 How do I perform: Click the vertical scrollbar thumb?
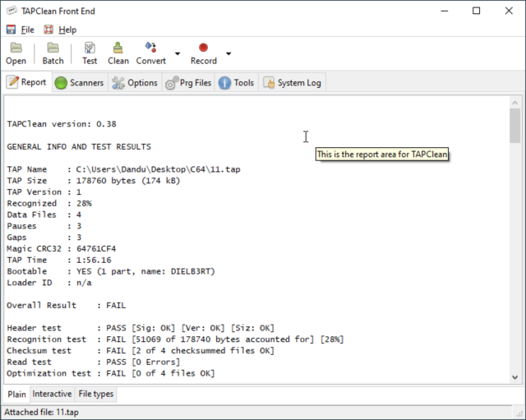[515, 126]
